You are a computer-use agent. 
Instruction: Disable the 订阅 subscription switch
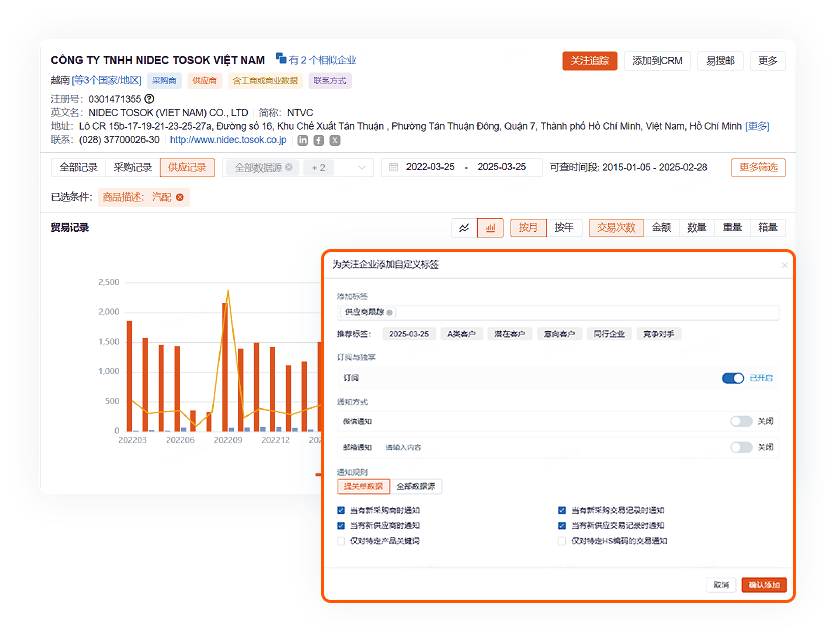pyautogui.click(x=733, y=378)
